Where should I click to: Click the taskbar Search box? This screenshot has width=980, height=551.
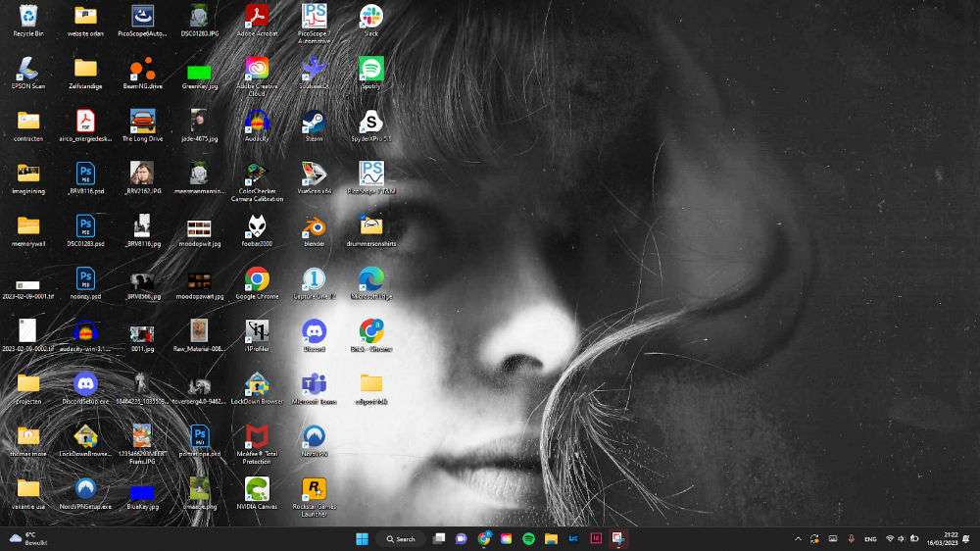401,538
